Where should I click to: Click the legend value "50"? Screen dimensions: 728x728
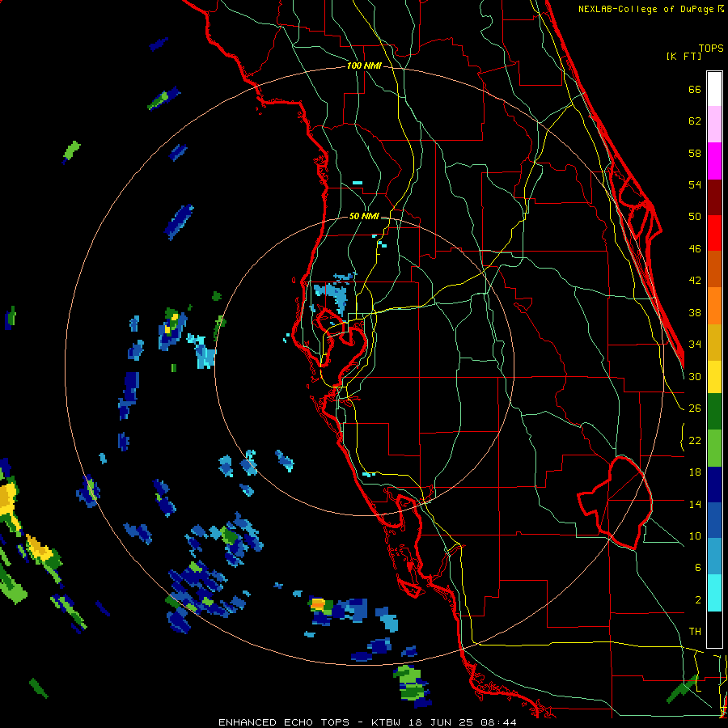click(x=695, y=217)
